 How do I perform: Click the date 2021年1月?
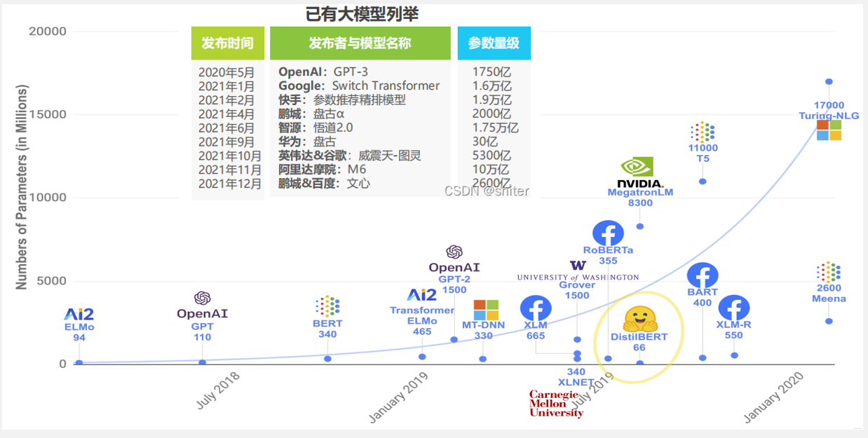[226, 85]
